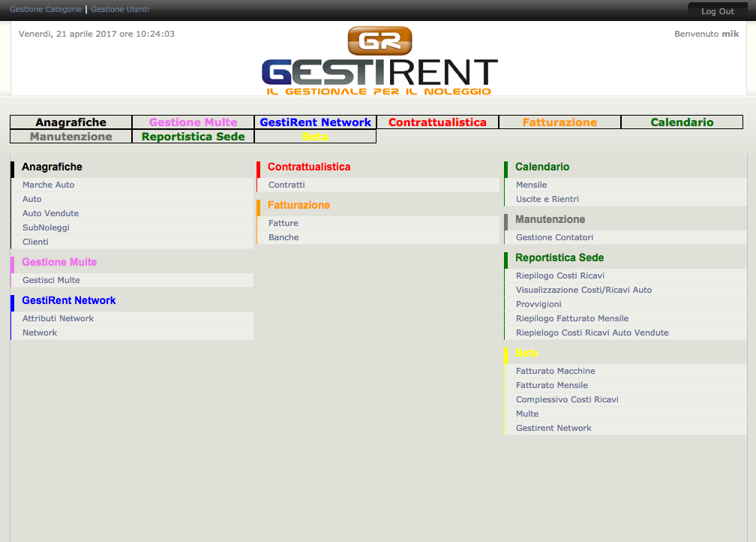Open the Marche Auto link

point(48,185)
